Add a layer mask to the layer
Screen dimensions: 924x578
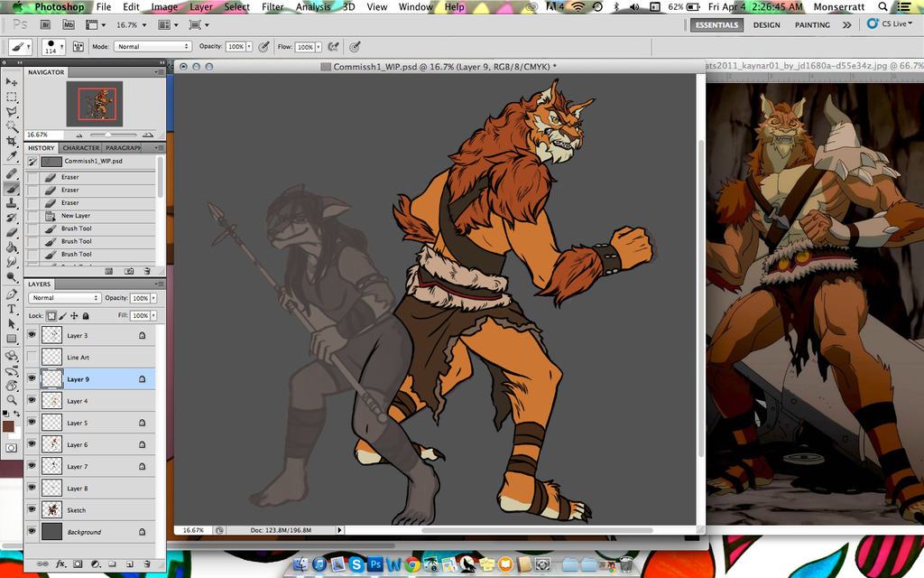[x=78, y=564]
